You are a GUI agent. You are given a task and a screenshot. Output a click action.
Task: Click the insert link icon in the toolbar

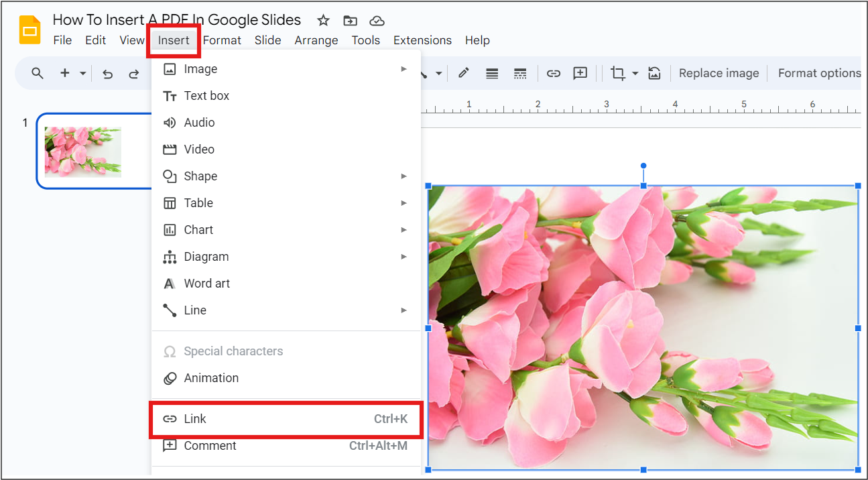[554, 73]
